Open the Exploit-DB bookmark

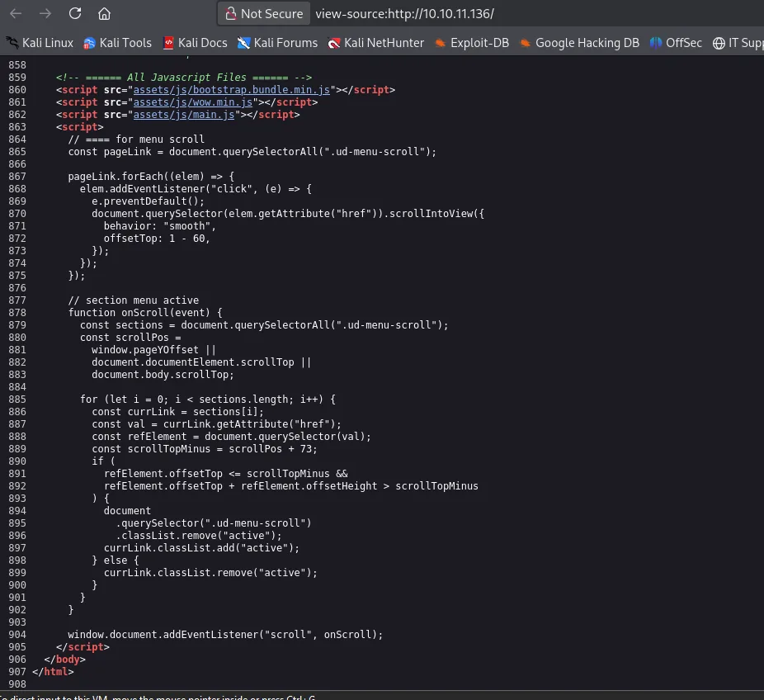(472, 43)
